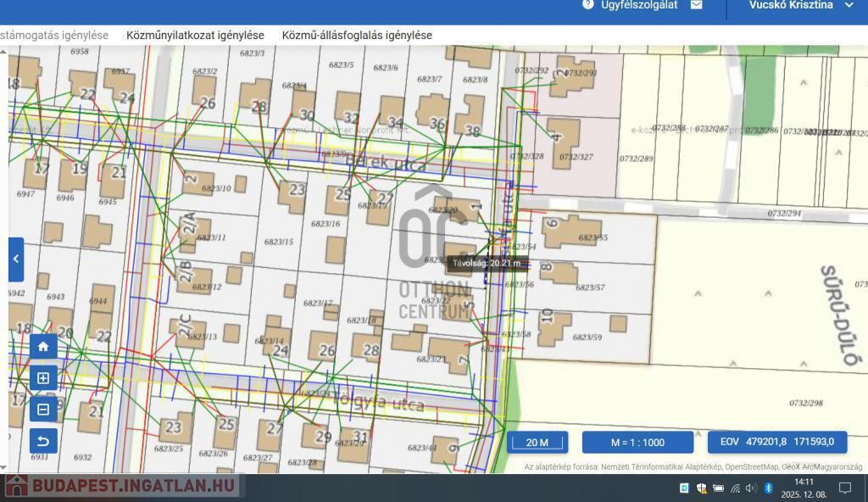Screen dimensions: 868x502
Task: Click the Wi-Fi network tray icon
Action: point(735,488)
